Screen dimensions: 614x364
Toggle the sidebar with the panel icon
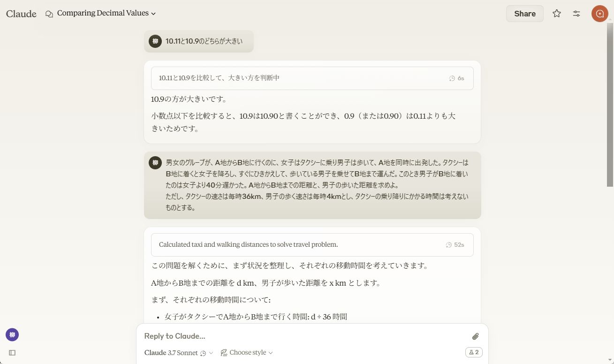(12, 352)
